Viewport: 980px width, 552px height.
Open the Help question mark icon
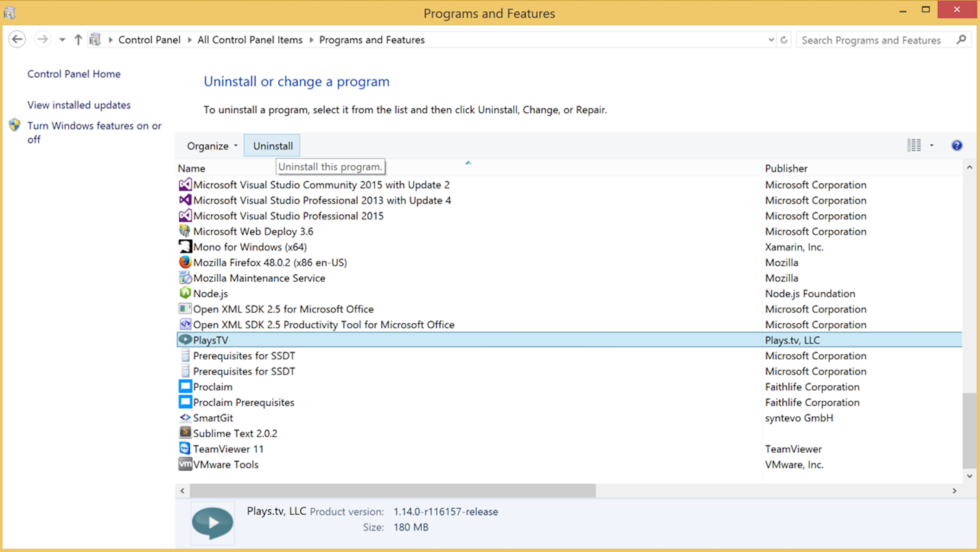click(x=957, y=146)
